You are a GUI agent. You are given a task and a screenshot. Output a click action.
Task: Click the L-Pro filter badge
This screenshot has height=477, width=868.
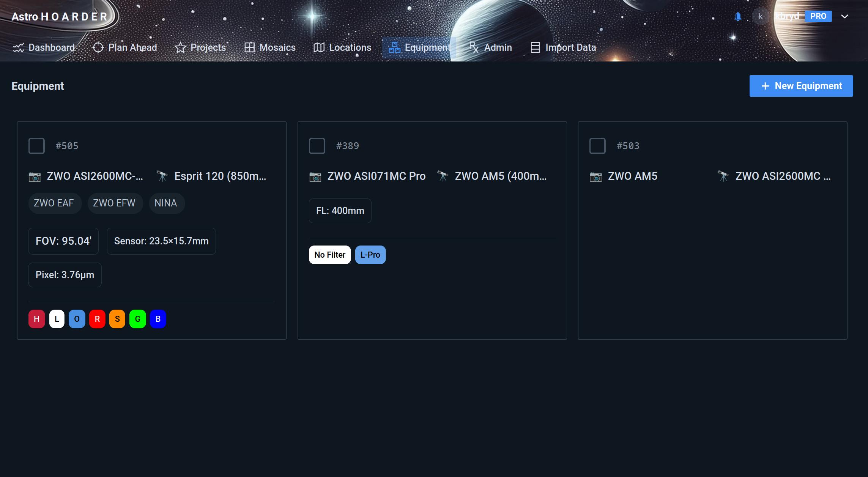coord(370,255)
